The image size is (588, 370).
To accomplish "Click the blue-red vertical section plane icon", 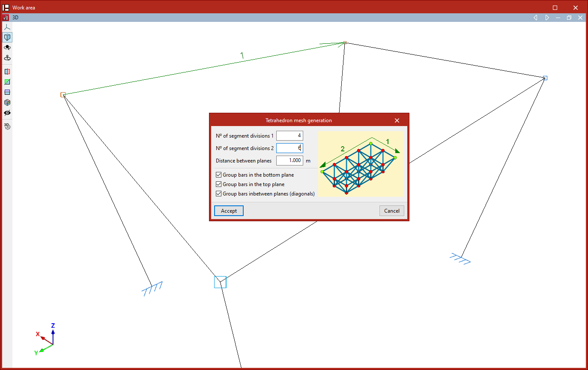I will click(7, 72).
